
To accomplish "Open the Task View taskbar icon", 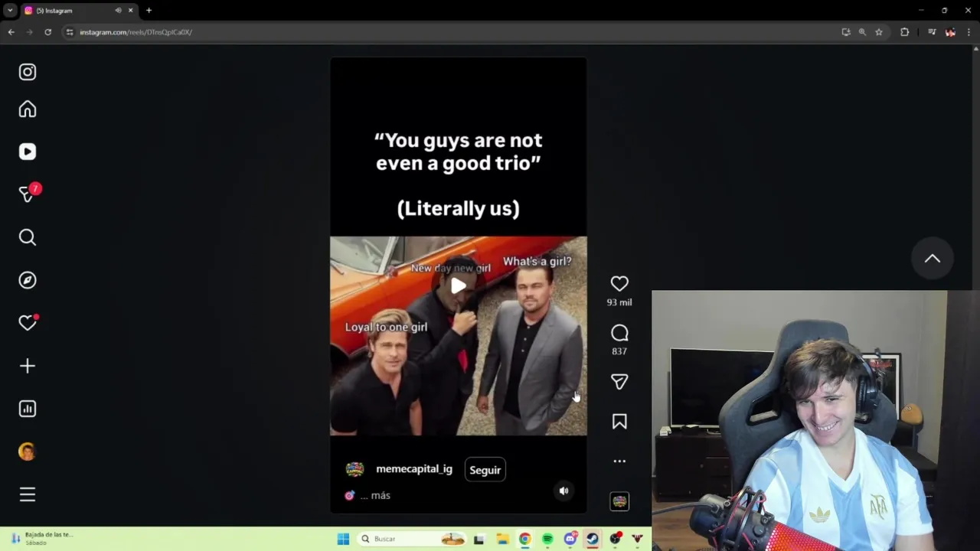I will tap(479, 539).
